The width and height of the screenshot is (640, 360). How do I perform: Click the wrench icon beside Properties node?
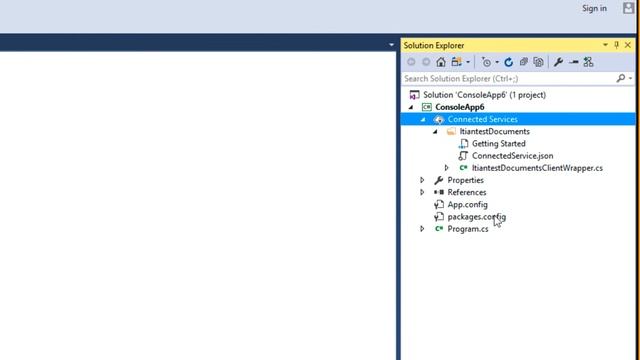point(439,180)
